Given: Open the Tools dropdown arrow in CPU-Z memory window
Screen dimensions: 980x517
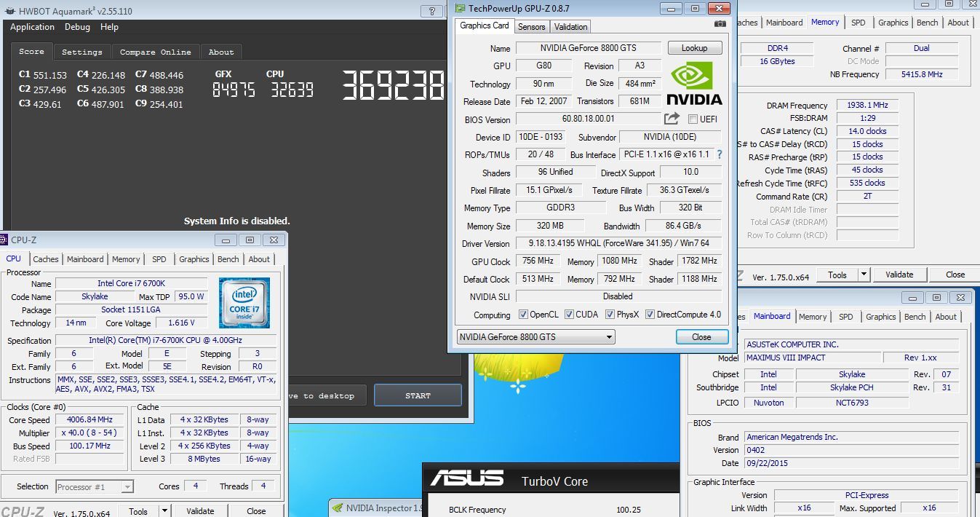Looking at the screenshot, I should pos(864,275).
